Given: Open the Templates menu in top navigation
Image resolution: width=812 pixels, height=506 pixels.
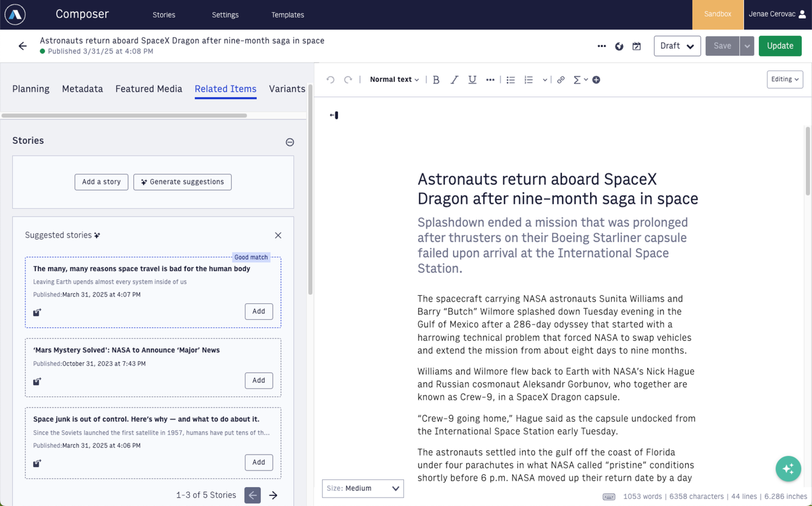Looking at the screenshot, I should coord(287,15).
